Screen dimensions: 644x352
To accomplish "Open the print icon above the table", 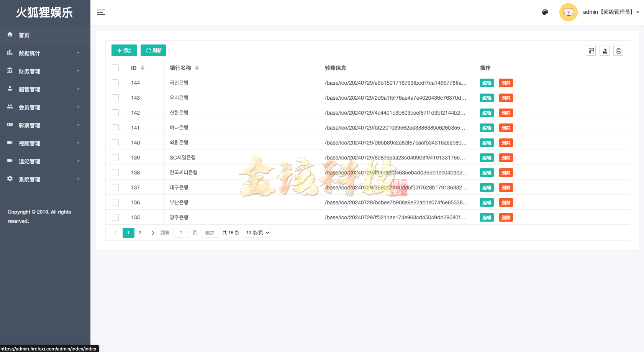I will pyautogui.click(x=618, y=50).
